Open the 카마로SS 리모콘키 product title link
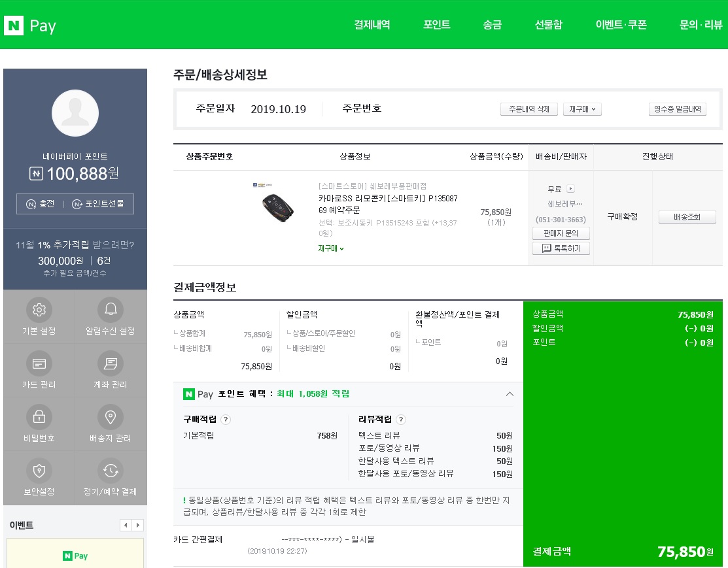Image resolution: width=728 pixels, height=568 pixels. coord(388,204)
